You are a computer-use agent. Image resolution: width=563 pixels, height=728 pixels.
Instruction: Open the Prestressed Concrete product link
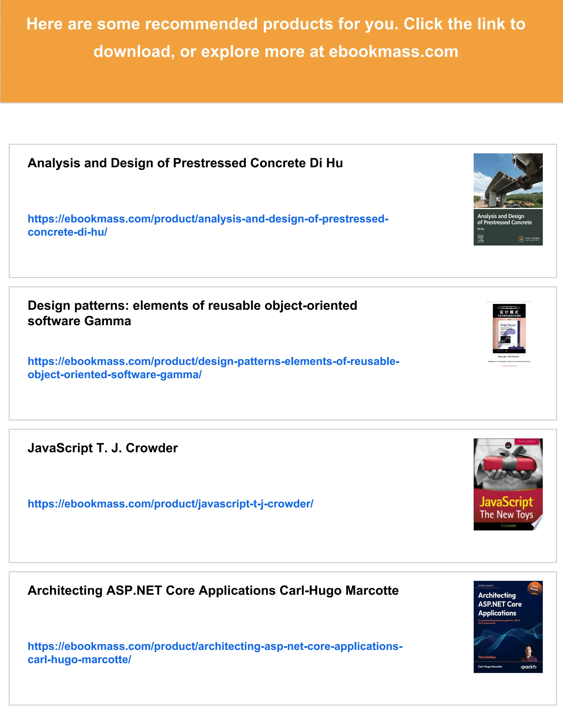click(208, 219)
